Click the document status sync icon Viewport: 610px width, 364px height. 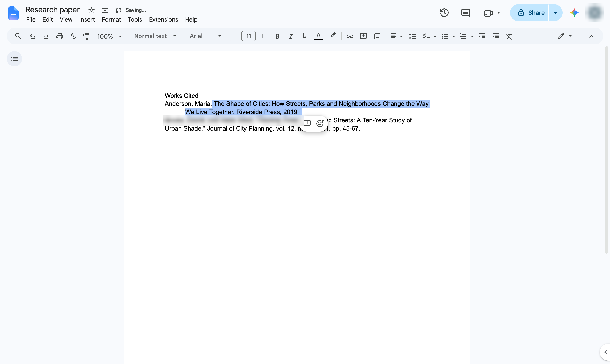(x=119, y=10)
